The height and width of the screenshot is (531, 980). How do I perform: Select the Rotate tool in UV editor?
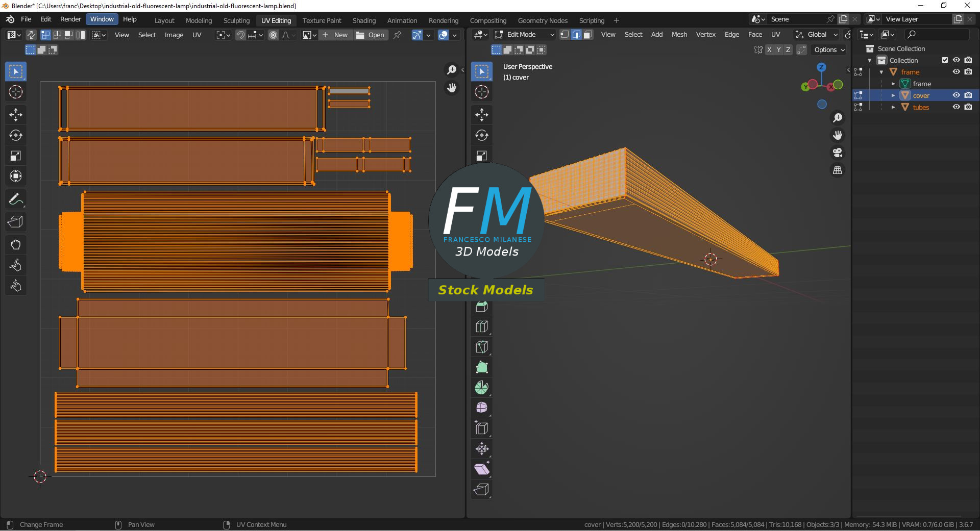16,135
